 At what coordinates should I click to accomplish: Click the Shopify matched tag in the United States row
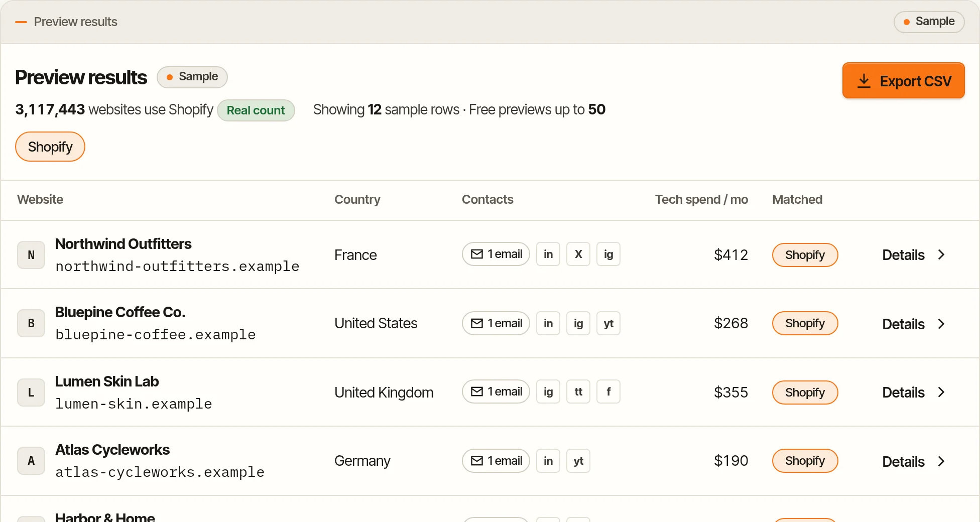(805, 323)
